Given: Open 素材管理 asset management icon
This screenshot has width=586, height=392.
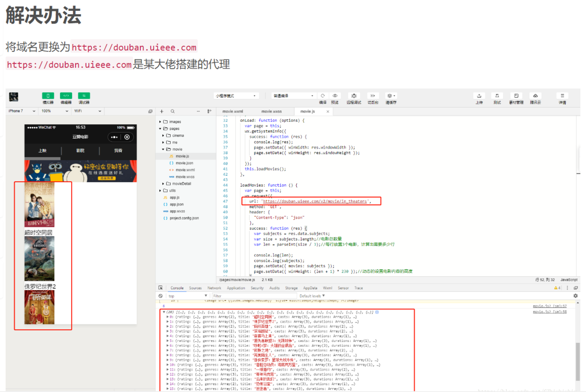Looking at the screenshot, I should pos(516,95).
